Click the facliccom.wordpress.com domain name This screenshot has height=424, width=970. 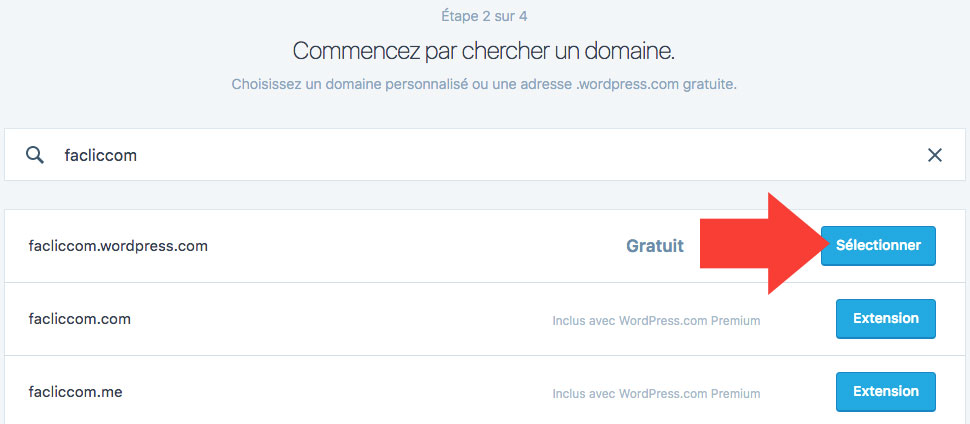(118, 246)
